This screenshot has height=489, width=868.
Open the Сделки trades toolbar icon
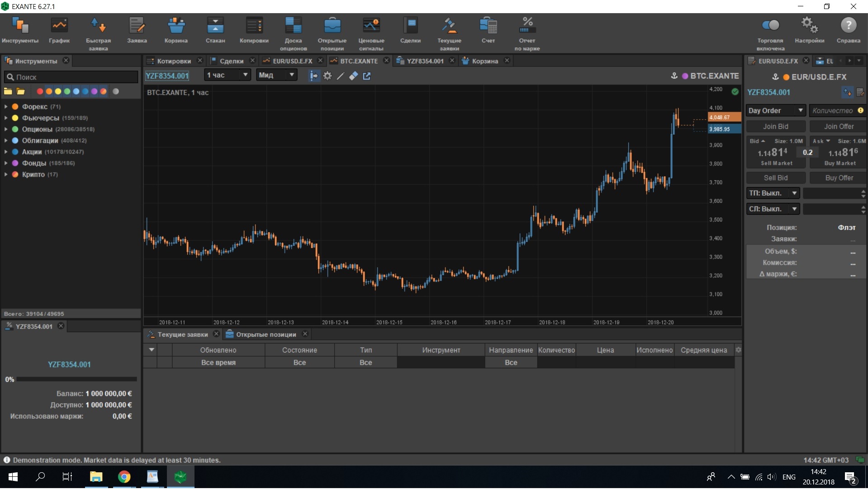click(410, 31)
